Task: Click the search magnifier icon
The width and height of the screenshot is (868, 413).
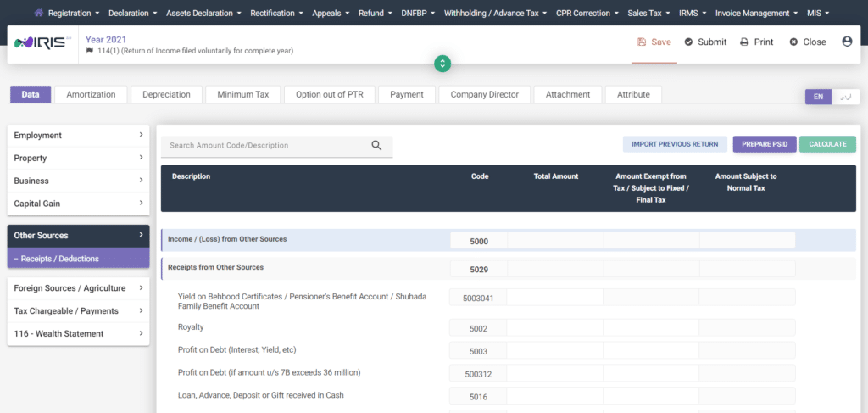Action: pyautogui.click(x=376, y=145)
